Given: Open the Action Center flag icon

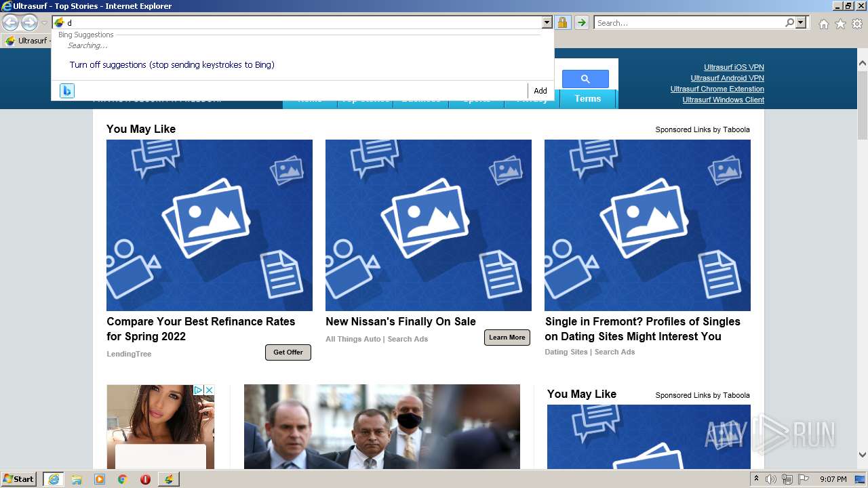Looking at the screenshot, I should coord(804,479).
